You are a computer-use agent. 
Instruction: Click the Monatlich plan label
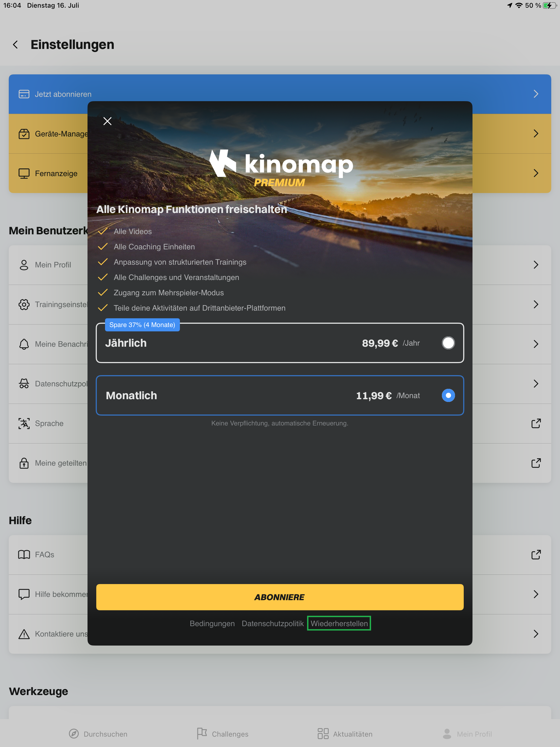pos(132,395)
